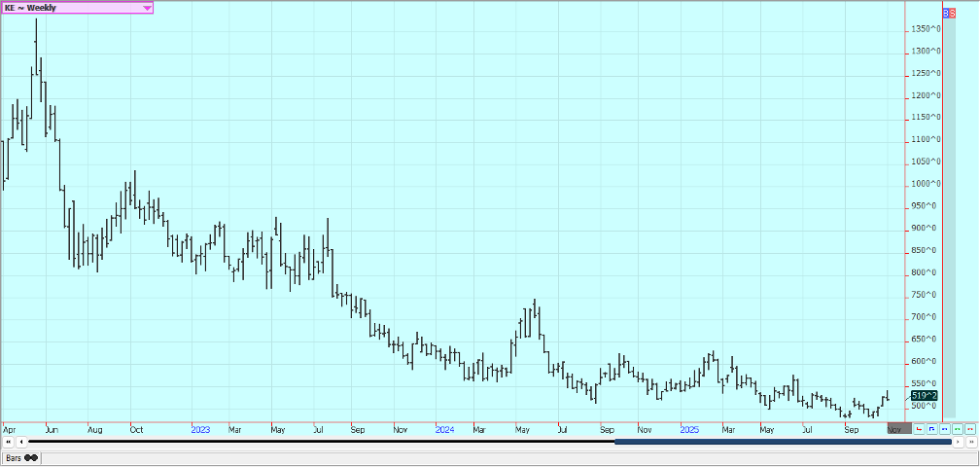
Task: Click the dark blue horizontal scrollbar thumb
Action: [x=783, y=442]
